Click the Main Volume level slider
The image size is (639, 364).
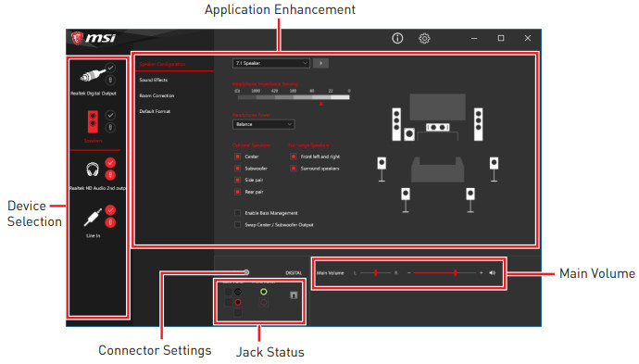pyautogui.click(x=445, y=272)
